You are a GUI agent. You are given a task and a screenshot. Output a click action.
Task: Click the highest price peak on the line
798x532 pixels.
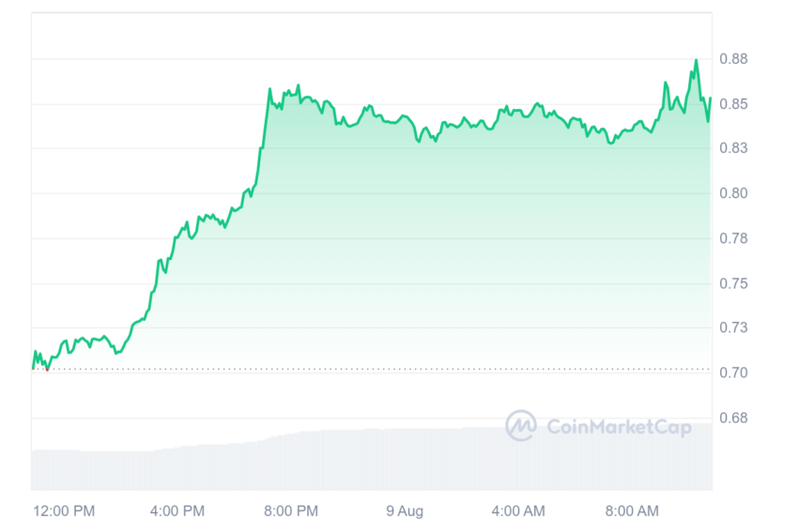[x=697, y=61]
